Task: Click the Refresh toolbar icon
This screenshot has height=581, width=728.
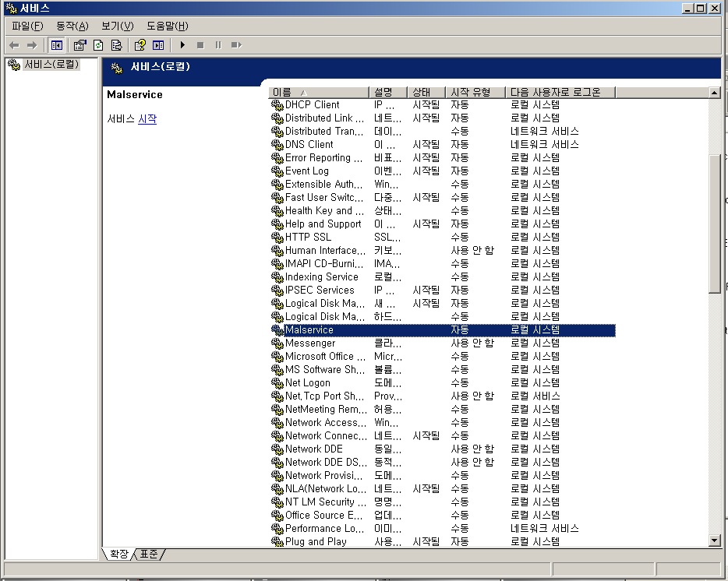Action: click(98, 45)
